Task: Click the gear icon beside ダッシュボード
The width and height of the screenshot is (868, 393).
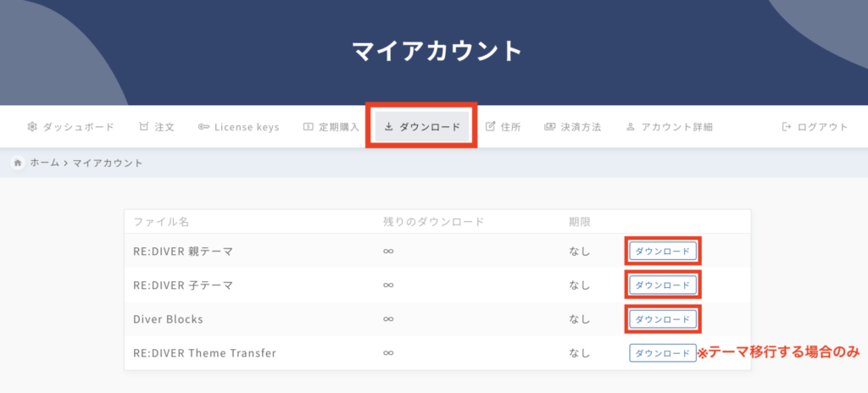Action: 31,127
